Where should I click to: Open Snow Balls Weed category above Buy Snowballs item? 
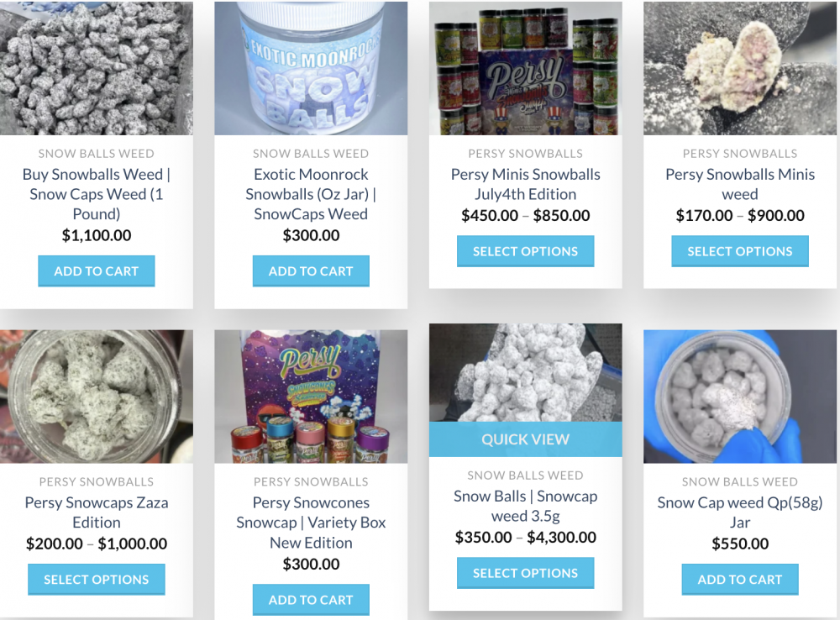(97, 153)
